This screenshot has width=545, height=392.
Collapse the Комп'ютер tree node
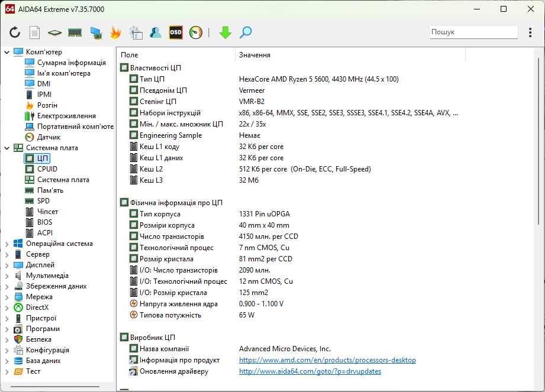[x=7, y=52]
